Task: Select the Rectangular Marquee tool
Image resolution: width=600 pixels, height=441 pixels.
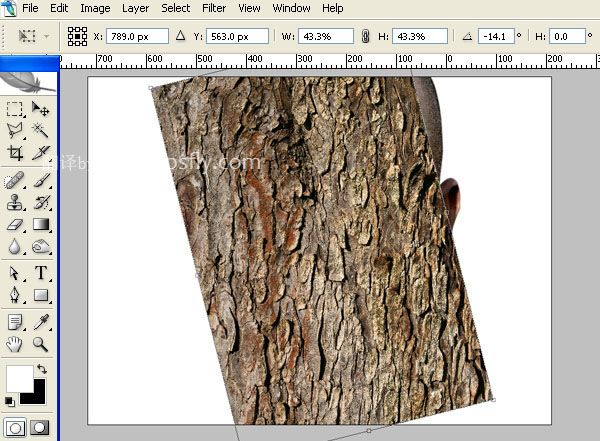Action: click(x=15, y=109)
